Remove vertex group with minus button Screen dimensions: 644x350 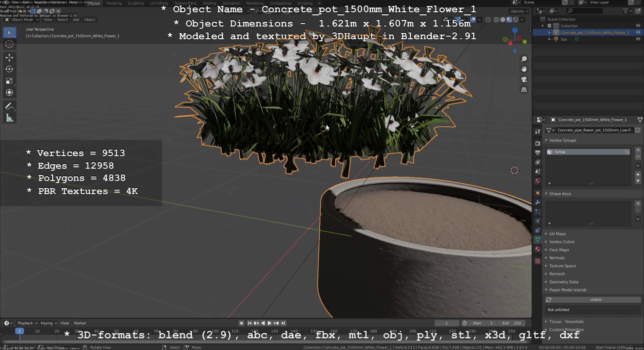(638, 157)
